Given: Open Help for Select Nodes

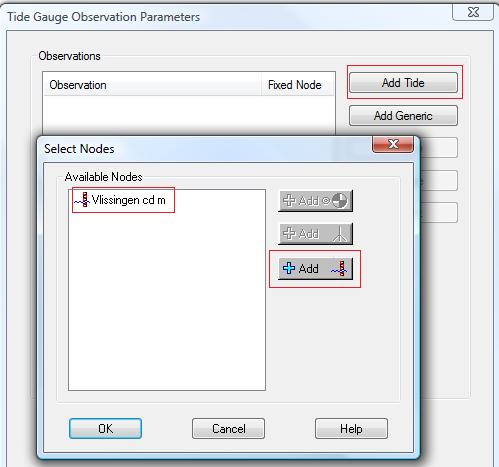Looking at the screenshot, I should (x=351, y=429).
